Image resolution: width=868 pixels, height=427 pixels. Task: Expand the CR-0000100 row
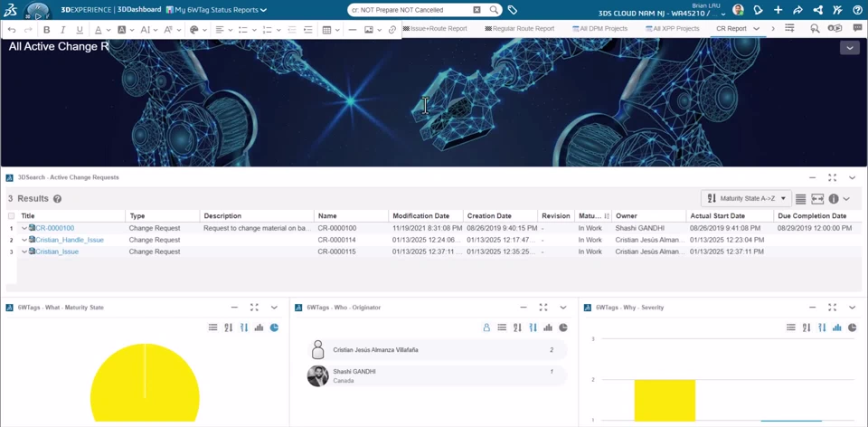(24, 228)
